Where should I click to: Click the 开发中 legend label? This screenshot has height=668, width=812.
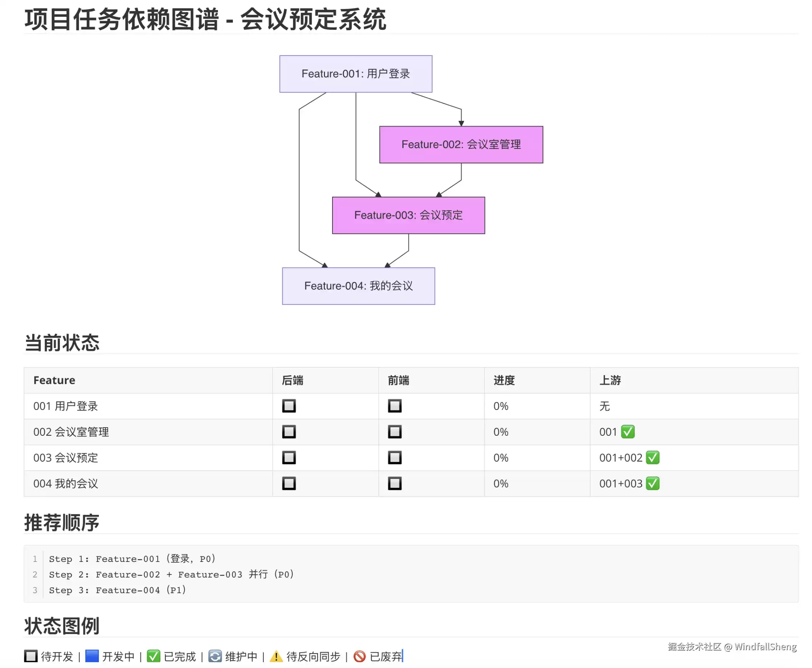point(118,656)
